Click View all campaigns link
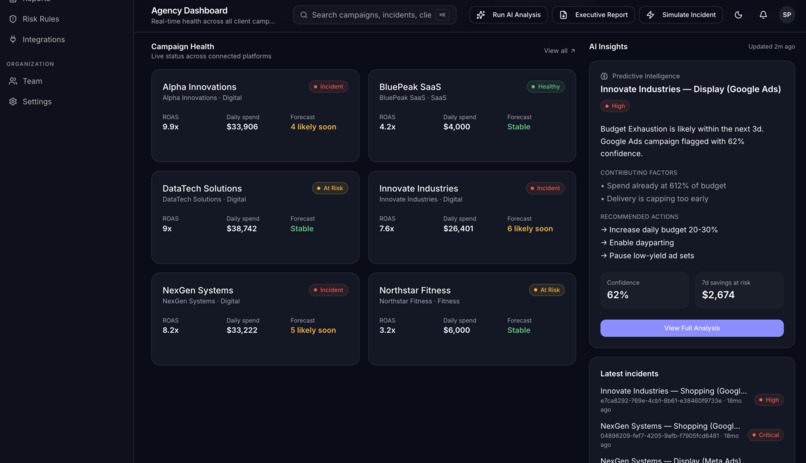806x463 pixels. coord(559,51)
